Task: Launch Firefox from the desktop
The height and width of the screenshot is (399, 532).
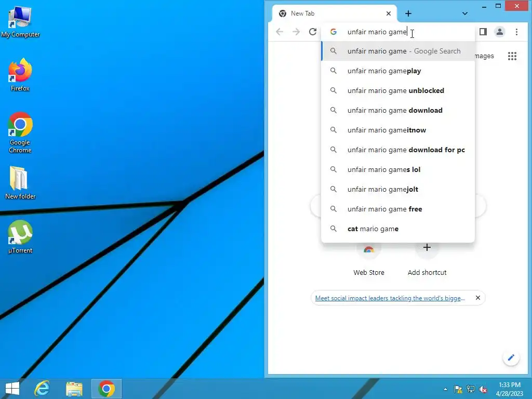Action: click(20, 75)
